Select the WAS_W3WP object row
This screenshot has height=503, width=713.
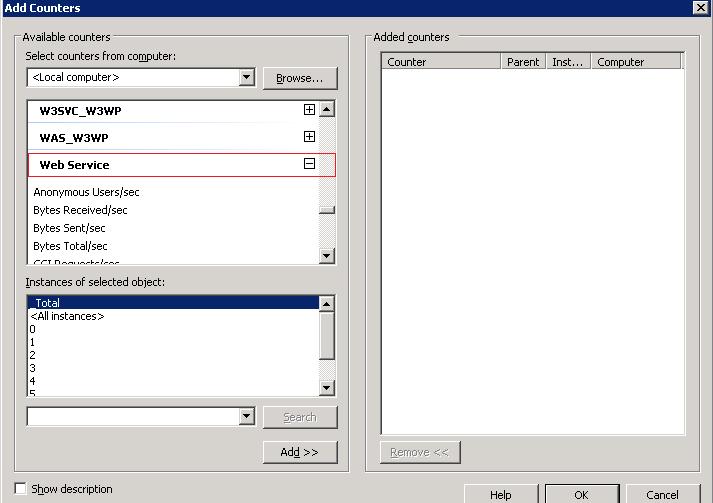point(173,138)
